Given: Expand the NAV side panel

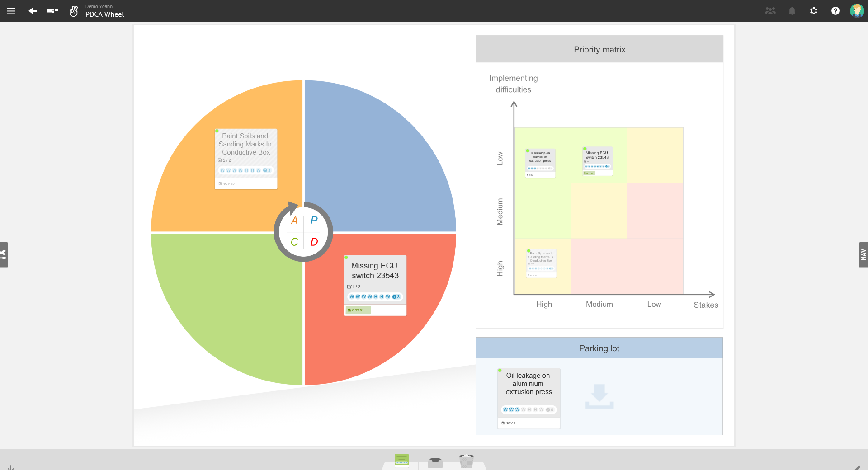Looking at the screenshot, I should [x=863, y=254].
